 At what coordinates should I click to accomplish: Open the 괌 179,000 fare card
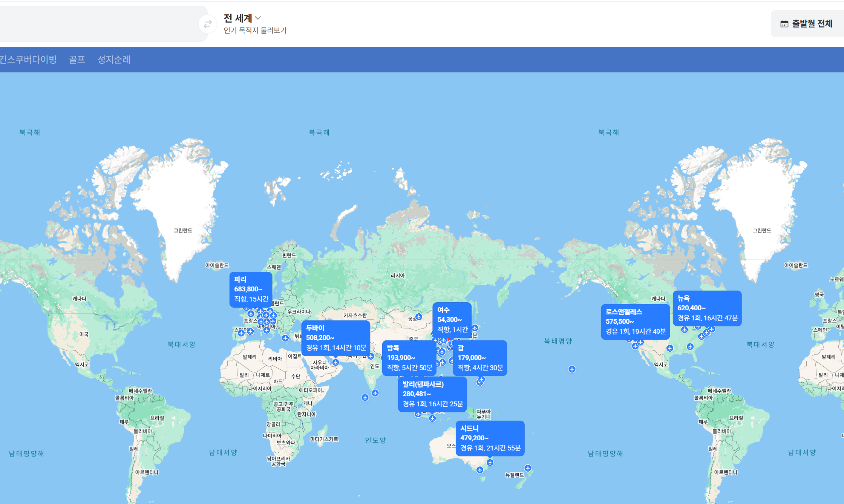pos(479,358)
